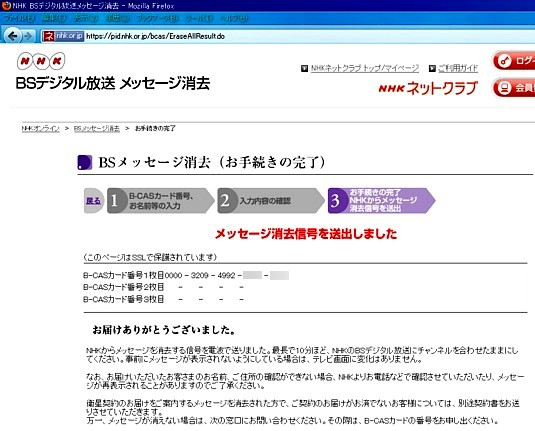
Task: Open the ファイル(F) menu
Action: [19, 18]
